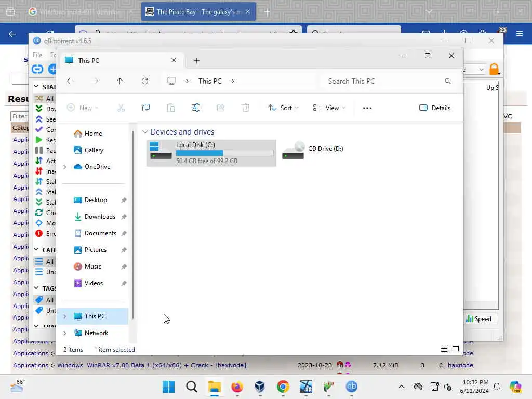Click the Share icon in Explorer toolbar
Image resolution: width=532 pixels, height=399 pixels.
click(x=220, y=108)
